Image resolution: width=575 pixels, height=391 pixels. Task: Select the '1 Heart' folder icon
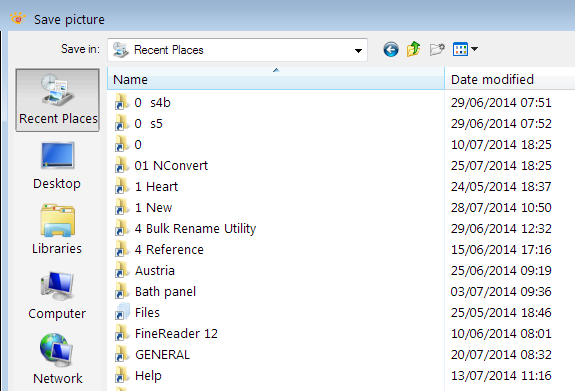click(x=121, y=186)
